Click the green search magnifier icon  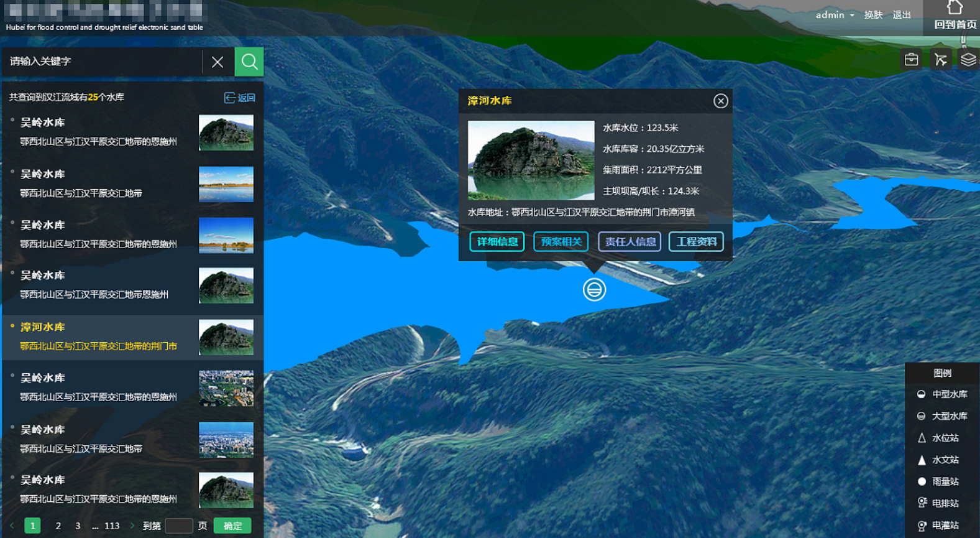pos(249,62)
